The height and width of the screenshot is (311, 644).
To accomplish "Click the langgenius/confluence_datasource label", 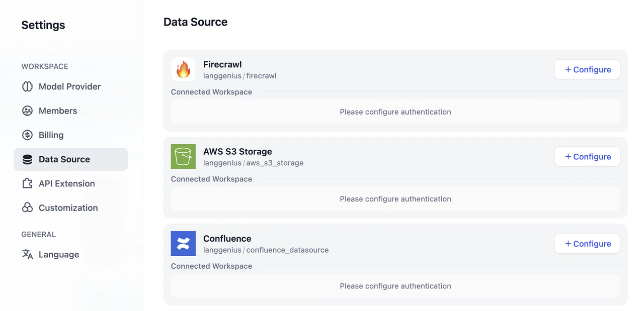I will pos(266,250).
